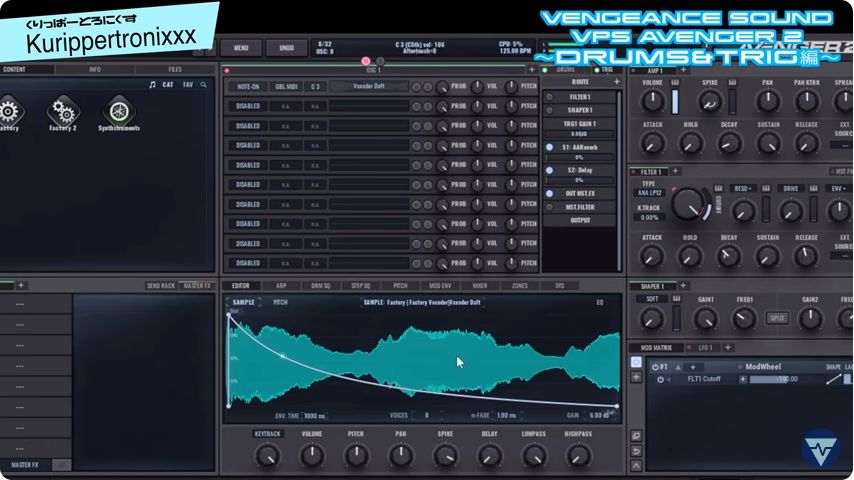
Task: Toggle the MST.FILTER route LED
Action: tap(550, 207)
